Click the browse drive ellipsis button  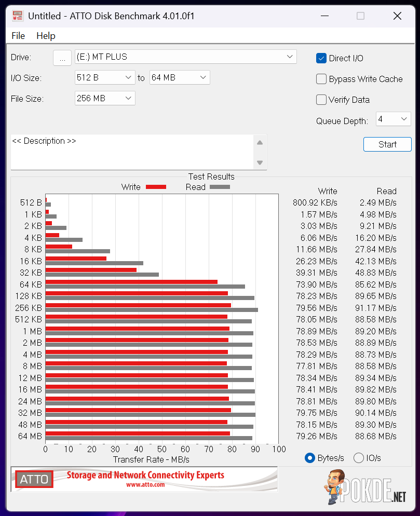point(62,58)
